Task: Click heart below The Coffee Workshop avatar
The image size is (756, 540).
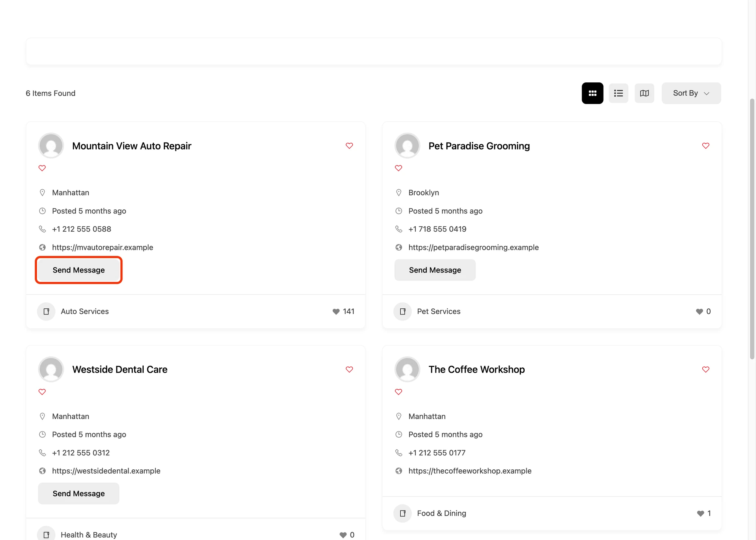Action: 398,391
